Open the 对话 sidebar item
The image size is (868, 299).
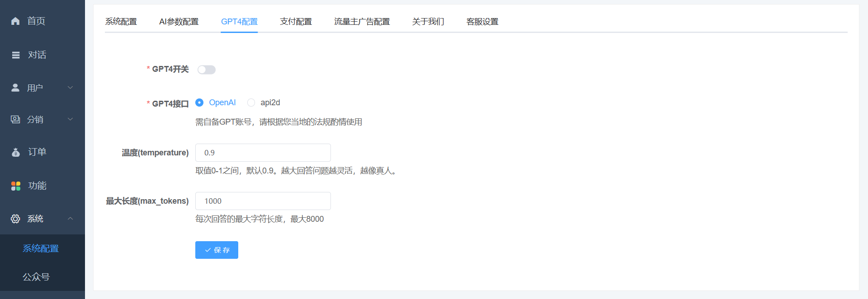click(42, 55)
